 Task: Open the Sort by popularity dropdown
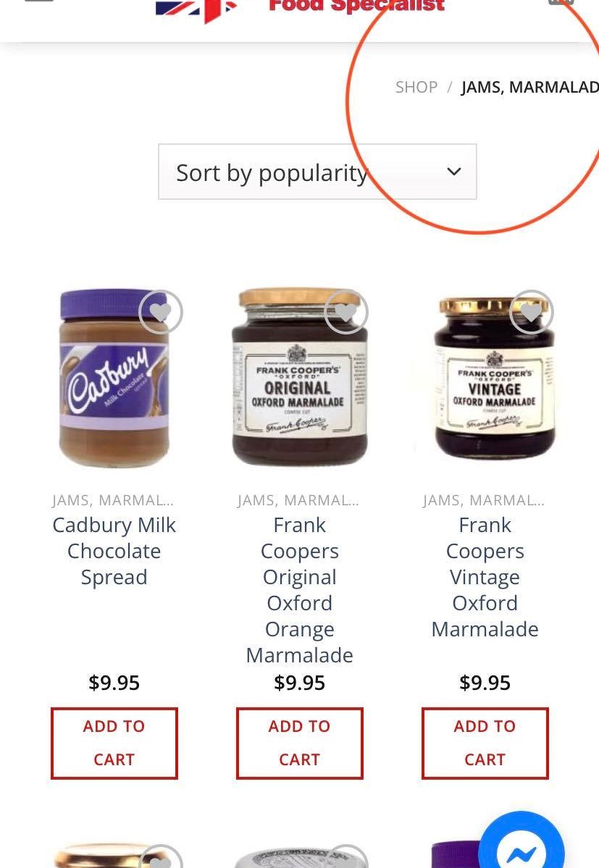317,172
